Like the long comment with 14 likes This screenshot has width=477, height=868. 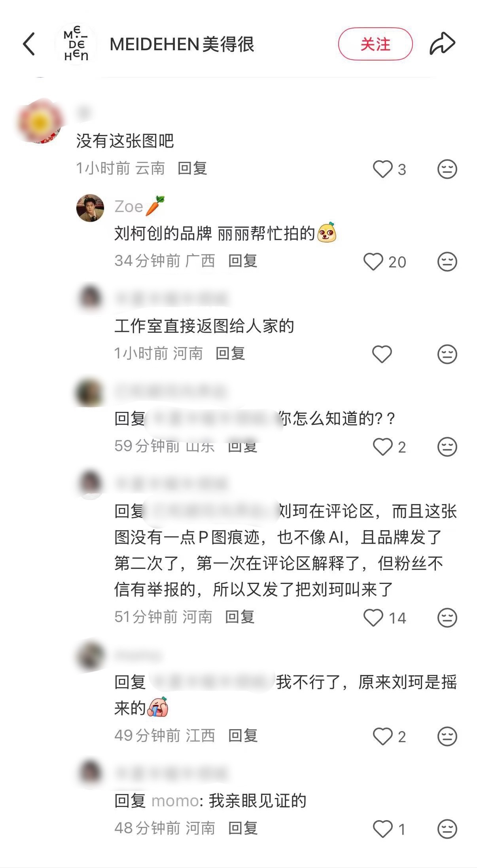373,618
